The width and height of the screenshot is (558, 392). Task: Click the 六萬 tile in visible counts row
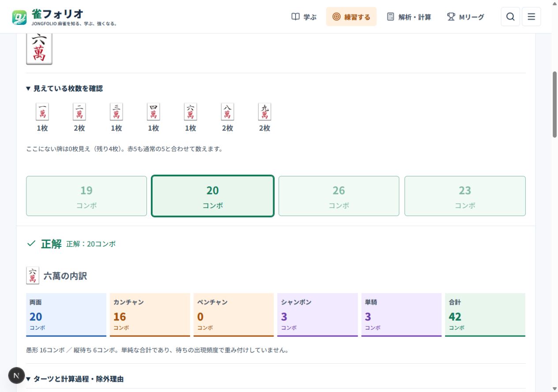(191, 112)
